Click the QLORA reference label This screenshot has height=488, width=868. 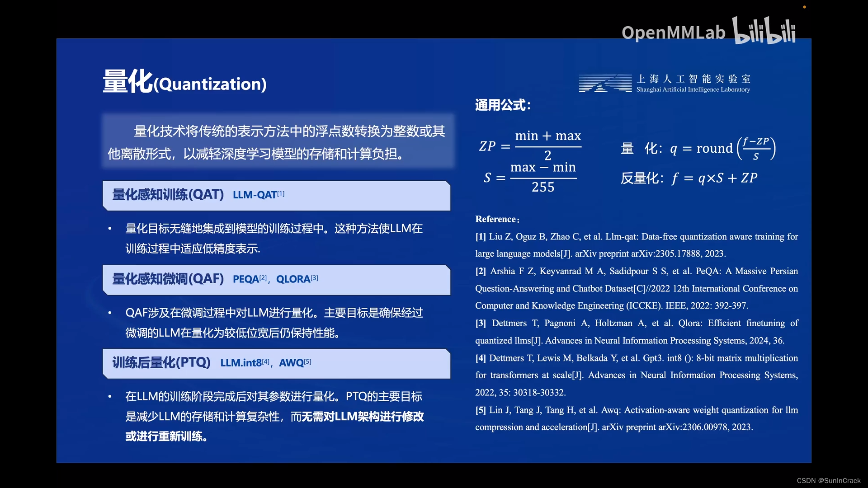pyautogui.click(x=294, y=279)
